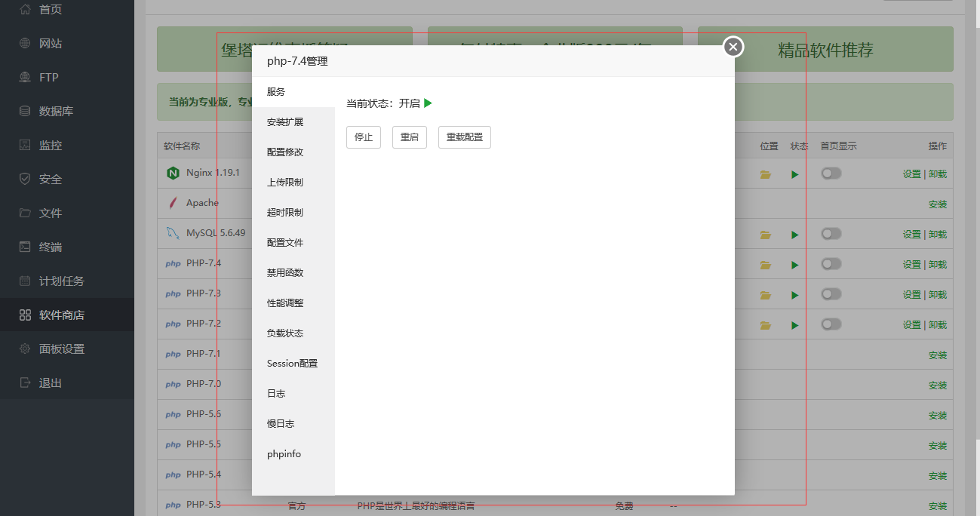Click the 退出 logout icon in sidebar
Image resolution: width=980 pixels, height=516 pixels.
25,382
